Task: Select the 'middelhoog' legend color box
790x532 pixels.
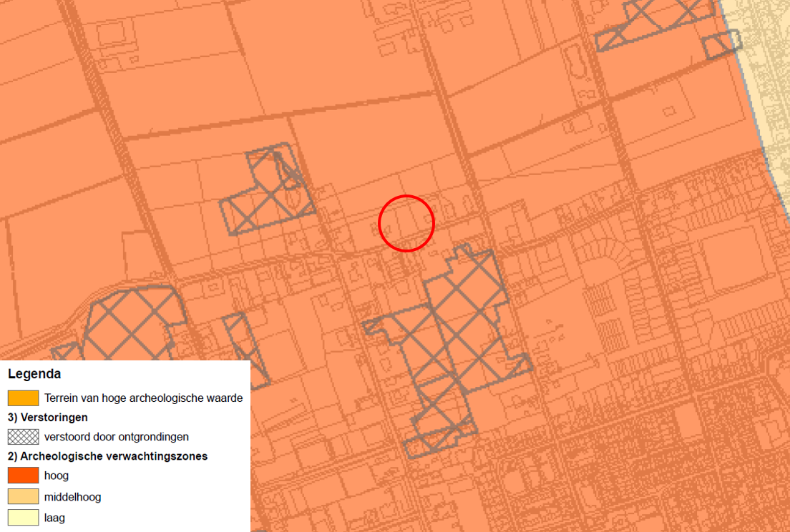Action: pos(23,496)
